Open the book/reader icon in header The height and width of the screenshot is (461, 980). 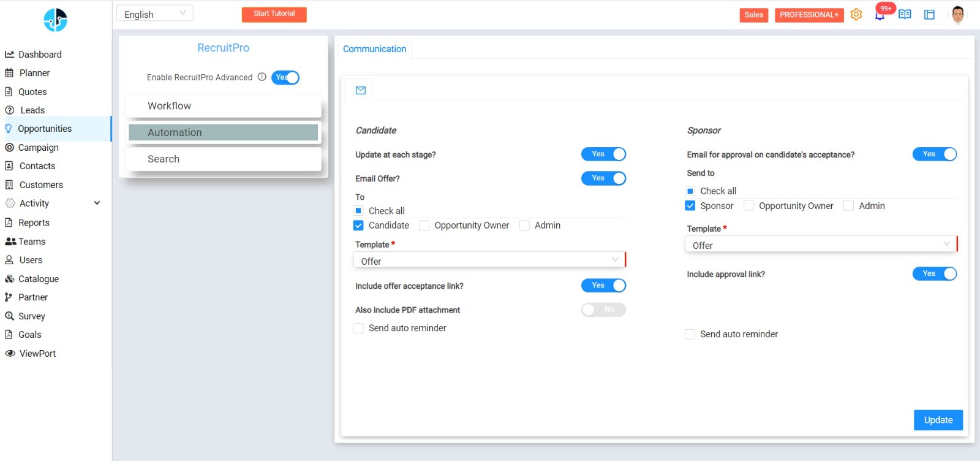tap(905, 15)
